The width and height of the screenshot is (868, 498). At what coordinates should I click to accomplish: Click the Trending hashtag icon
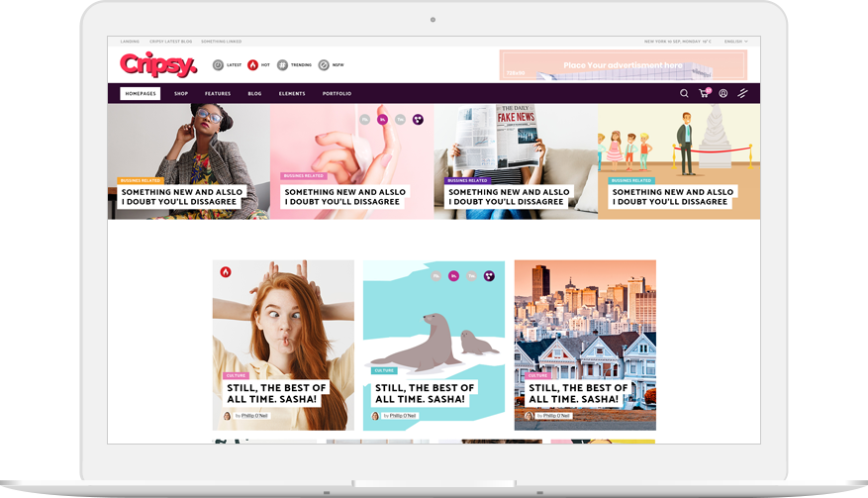pos(282,64)
